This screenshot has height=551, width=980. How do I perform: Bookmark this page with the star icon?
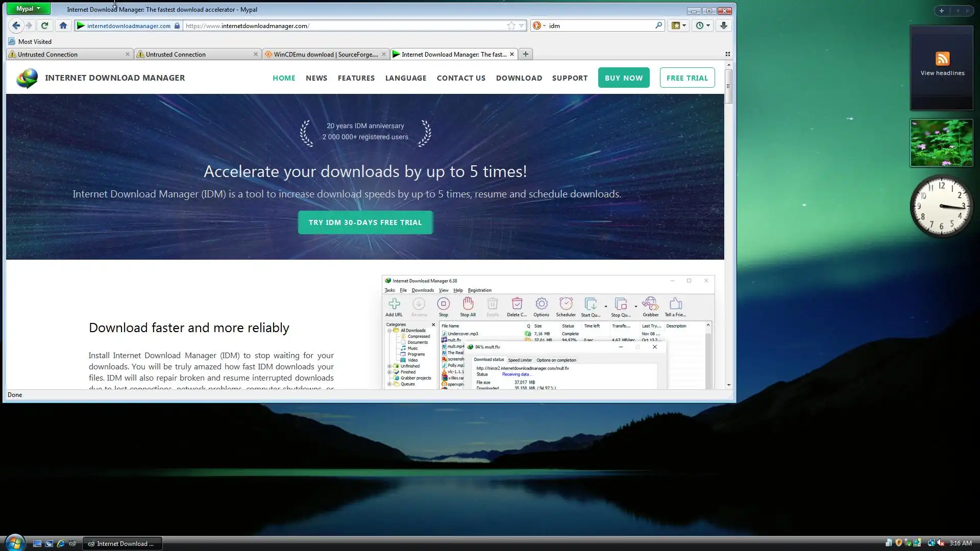pyautogui.click(x=511, y=26)
